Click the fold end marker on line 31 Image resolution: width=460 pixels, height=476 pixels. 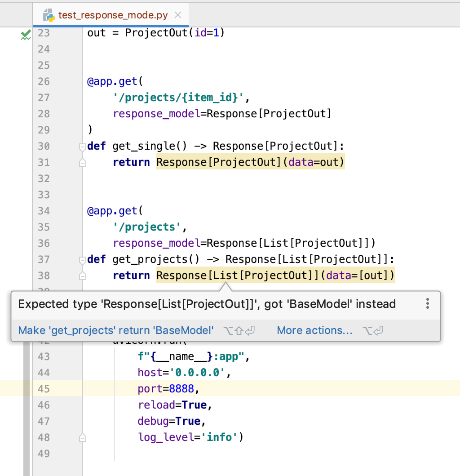(x=83, y=163)
